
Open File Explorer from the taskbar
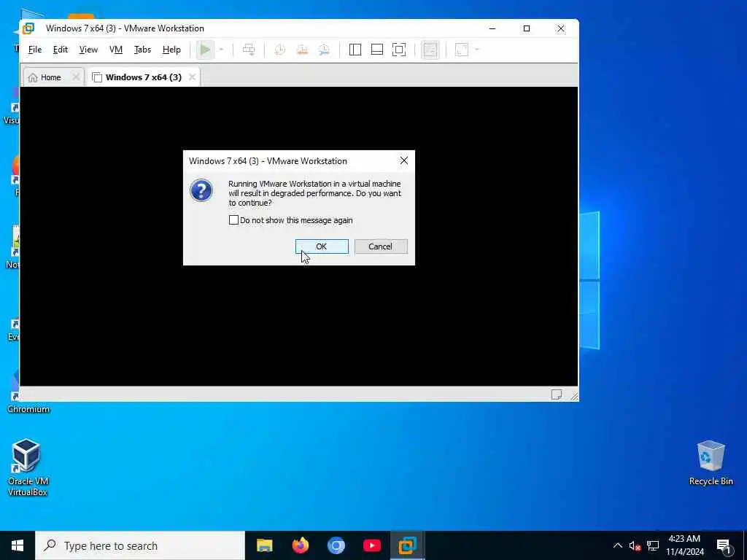(x=264, y=545)
